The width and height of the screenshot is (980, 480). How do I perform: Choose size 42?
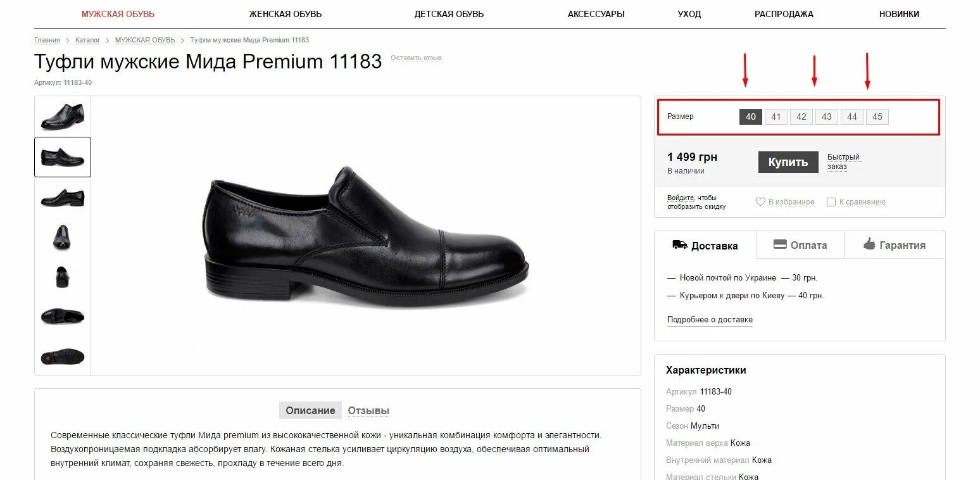(801, 117)
